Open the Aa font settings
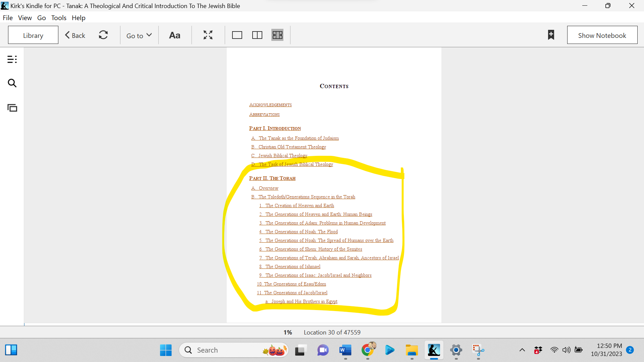This screenshot has height=362, width=644. (x=174, y=35)
